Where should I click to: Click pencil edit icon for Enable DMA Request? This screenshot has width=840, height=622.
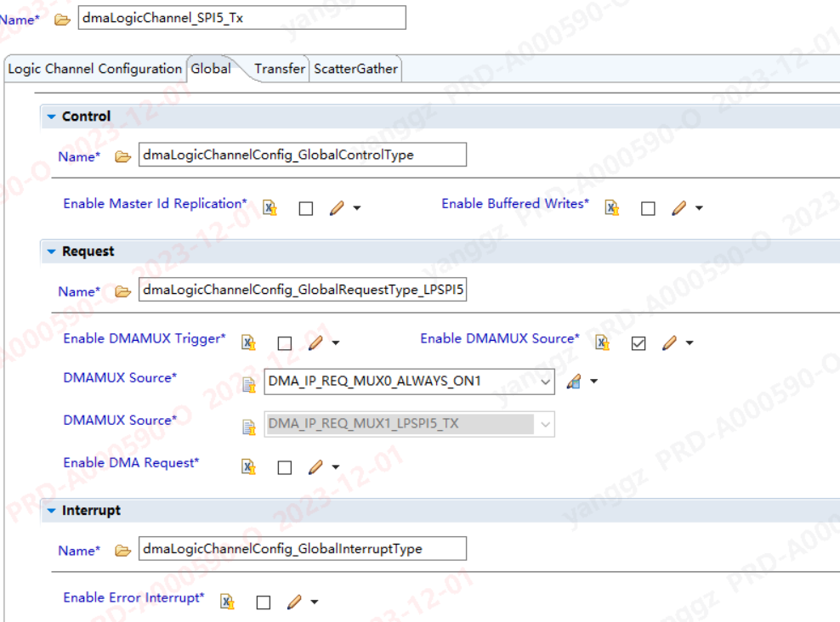(x=315, y=467)
